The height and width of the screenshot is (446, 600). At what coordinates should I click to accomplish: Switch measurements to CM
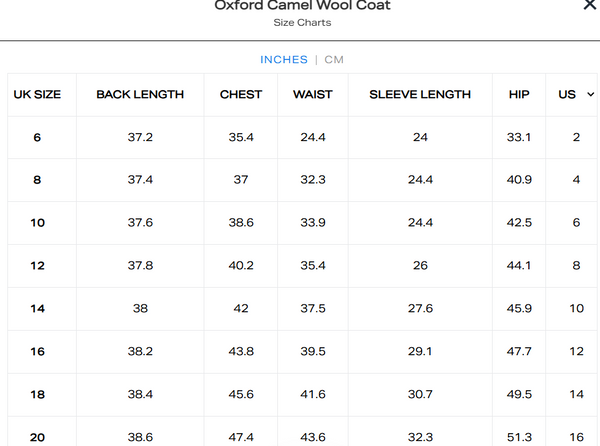[334, 60]
